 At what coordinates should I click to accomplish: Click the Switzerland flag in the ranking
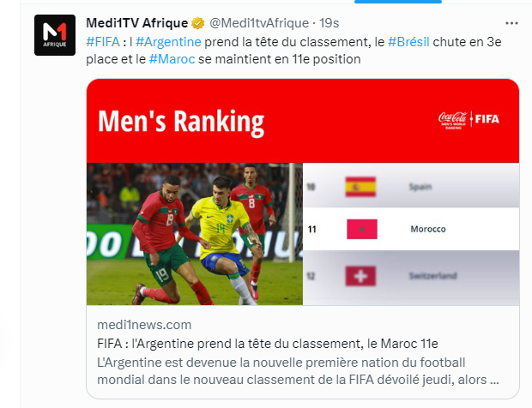tap(360, 276)
